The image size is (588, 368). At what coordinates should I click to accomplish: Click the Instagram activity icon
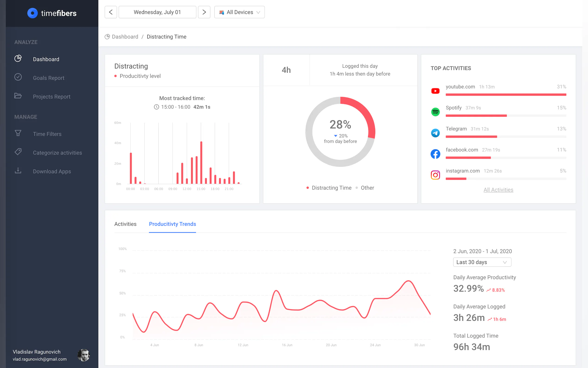pyautogui.click(x=435, y=175)
